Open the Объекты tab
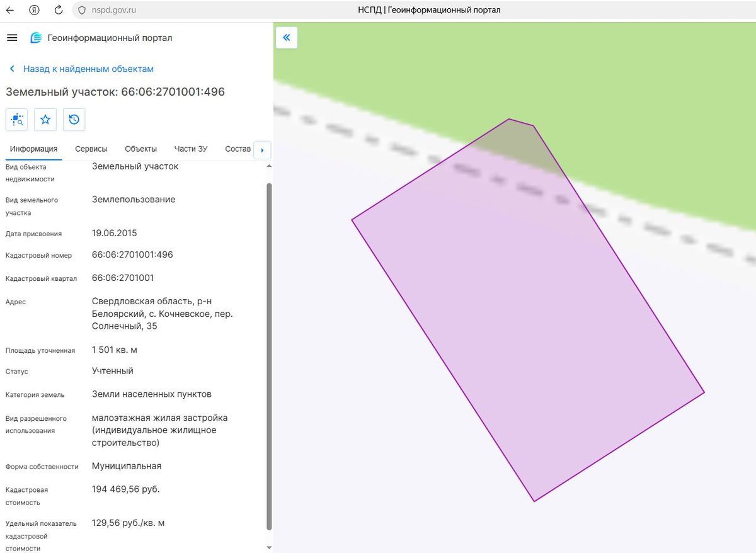 (141, 149)
